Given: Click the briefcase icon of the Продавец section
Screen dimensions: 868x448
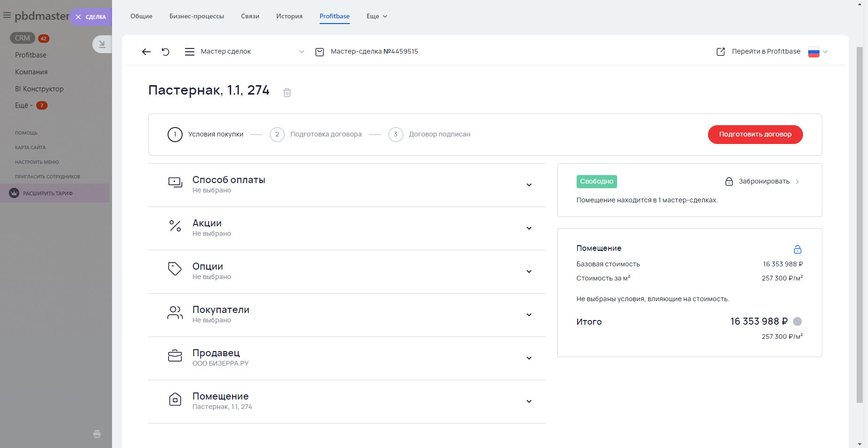Looking at the screenshot, I should [175, 356].
